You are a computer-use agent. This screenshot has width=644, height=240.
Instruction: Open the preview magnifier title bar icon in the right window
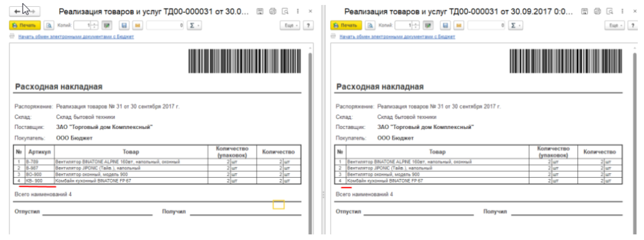coord(611,11)
